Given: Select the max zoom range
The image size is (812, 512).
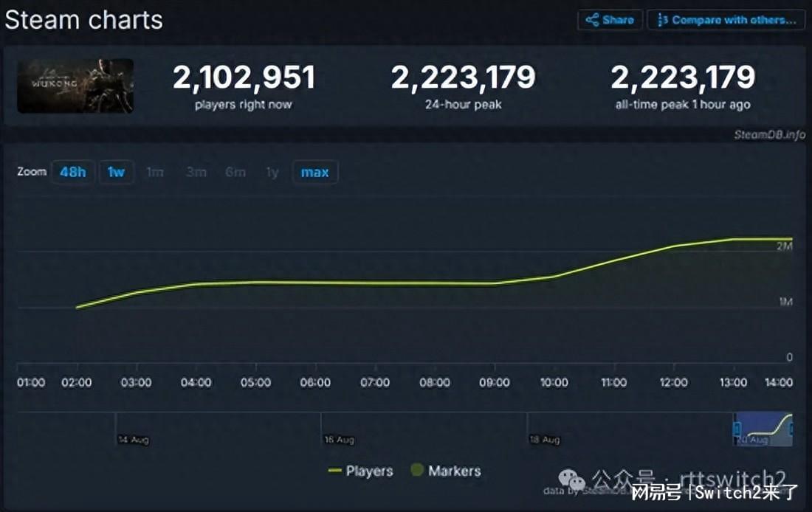Looking at the screenshot, I should click(x=315, y=173).
